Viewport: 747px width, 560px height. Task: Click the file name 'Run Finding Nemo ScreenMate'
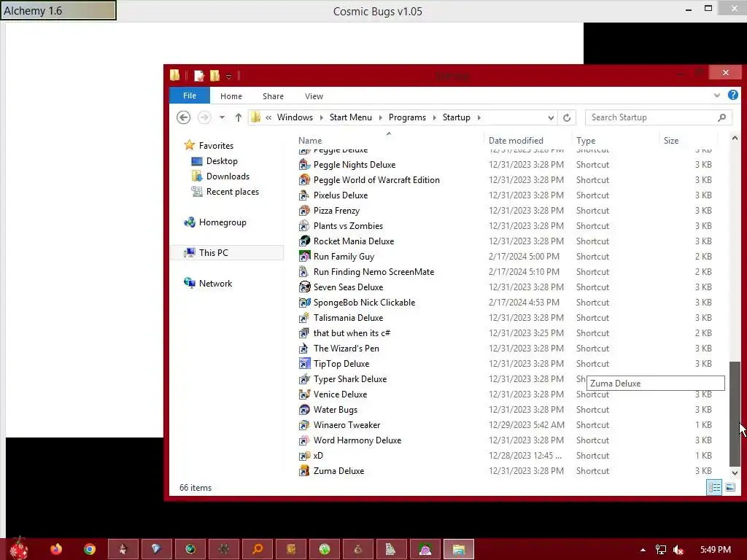(373, 272)
